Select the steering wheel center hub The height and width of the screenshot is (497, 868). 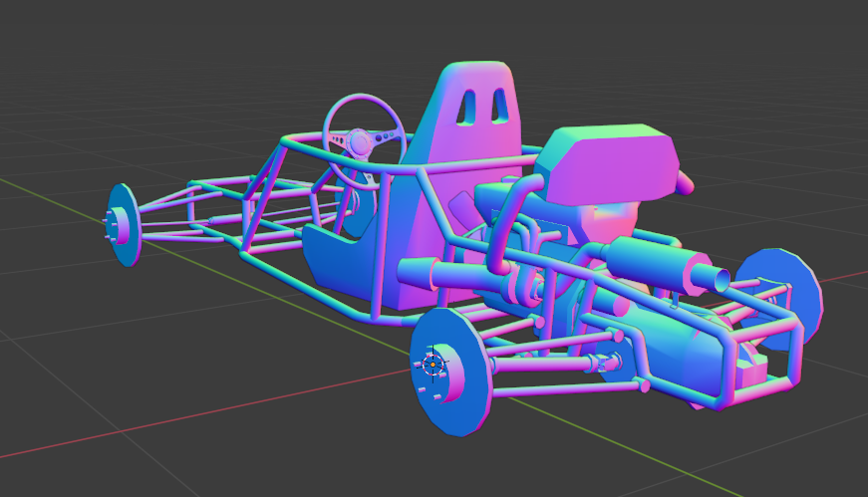360,142
